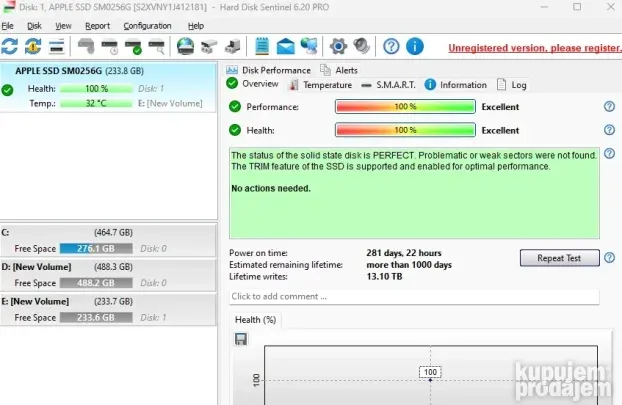Open the notepad report icon in toolbar
The image size is (622, 405).
(x=262, y=46)
